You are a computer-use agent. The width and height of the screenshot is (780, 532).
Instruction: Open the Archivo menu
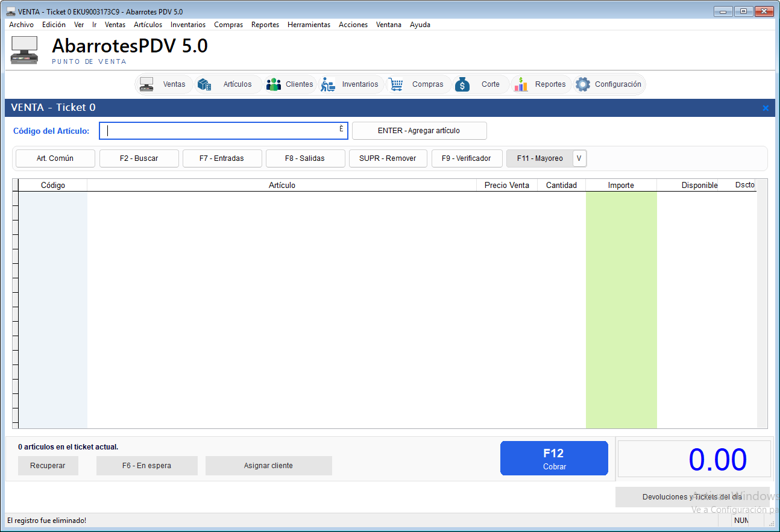point(21,25)
